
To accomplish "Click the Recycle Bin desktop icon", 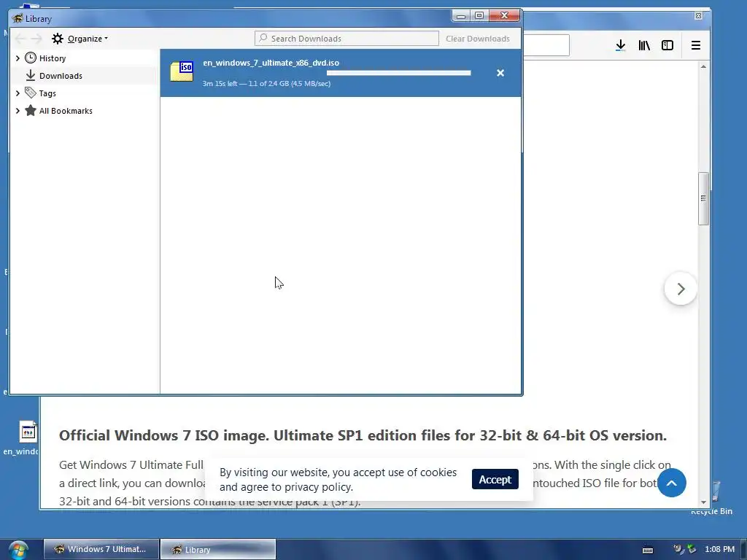I will click(x=716, y=492).
